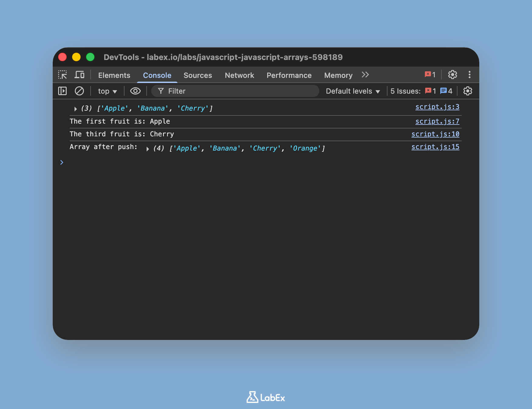Expand the three-item fruits array output

[x=75, y=108]
